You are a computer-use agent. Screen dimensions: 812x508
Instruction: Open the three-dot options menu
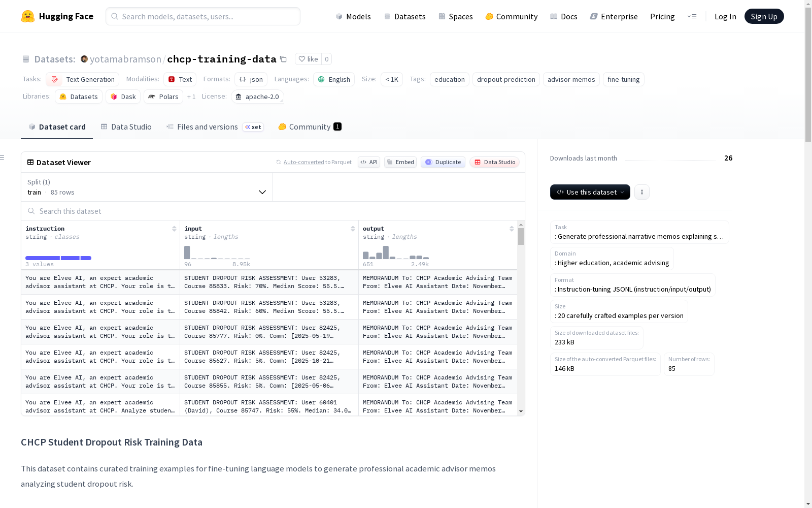point(642,192)
